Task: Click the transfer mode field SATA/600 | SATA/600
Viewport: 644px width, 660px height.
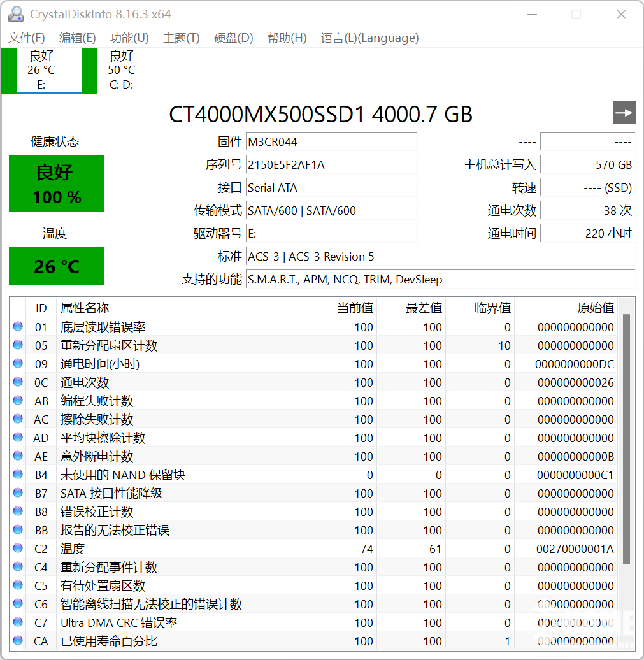Action: [331, 210]
